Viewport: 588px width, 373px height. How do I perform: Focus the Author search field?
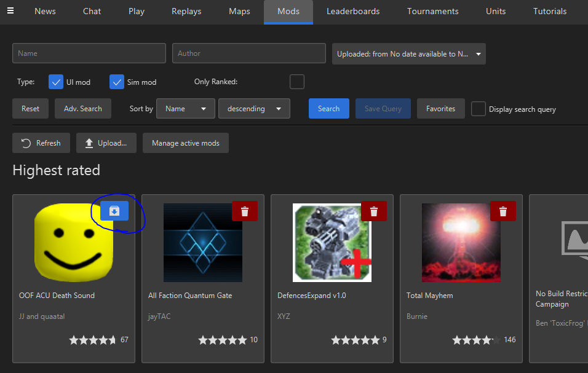pyautogui.click(x=249, y=53)
